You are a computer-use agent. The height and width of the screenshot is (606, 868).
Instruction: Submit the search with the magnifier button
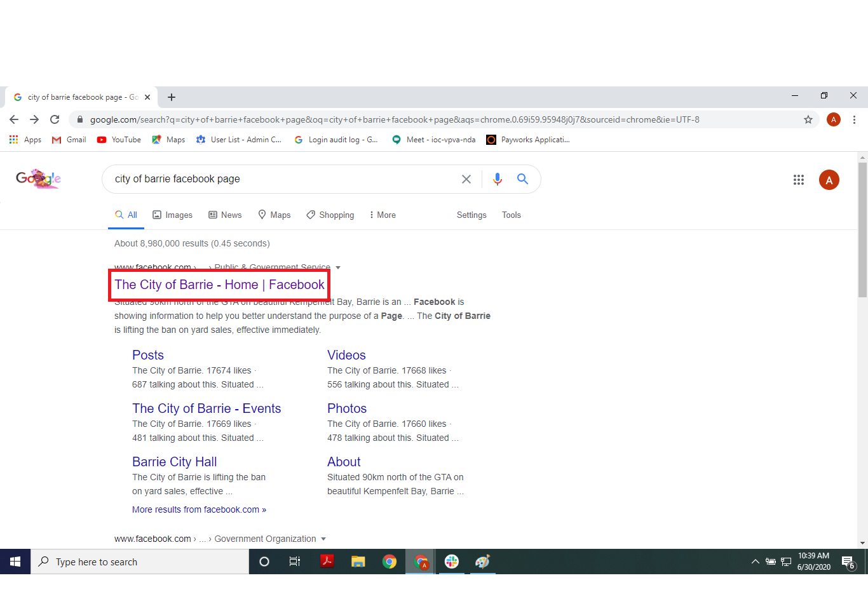point(522,179)
